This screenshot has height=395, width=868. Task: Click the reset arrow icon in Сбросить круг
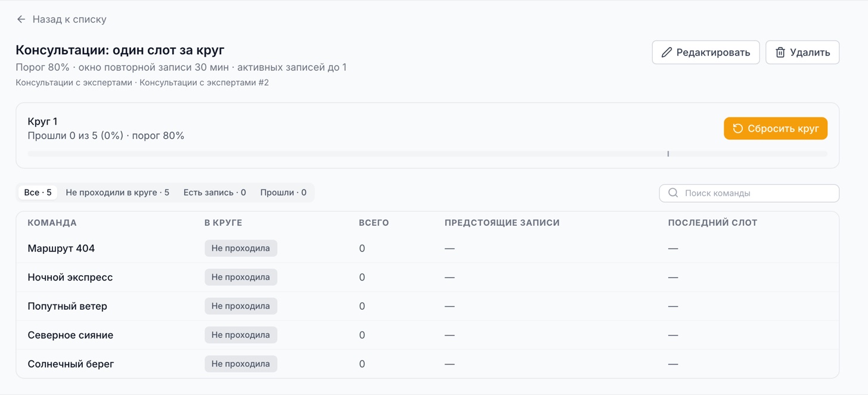click(737, 129)
